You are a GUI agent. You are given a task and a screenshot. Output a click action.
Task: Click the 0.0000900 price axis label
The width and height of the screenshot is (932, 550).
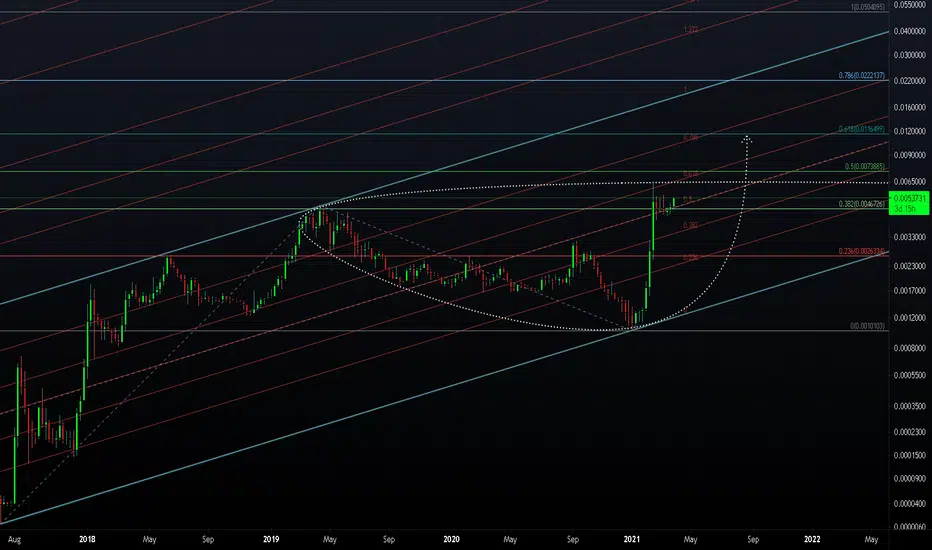pos(910,478)
